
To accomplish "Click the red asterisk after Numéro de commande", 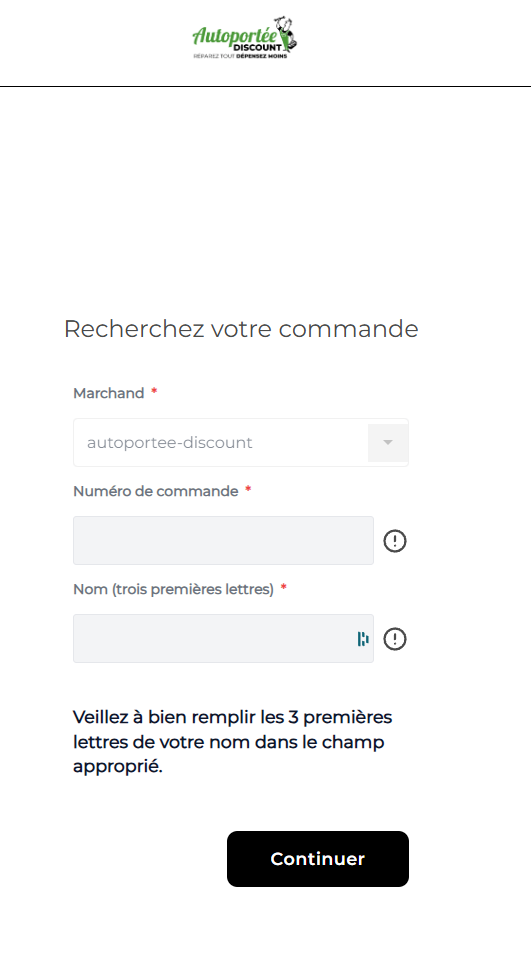I will point(248,489).
